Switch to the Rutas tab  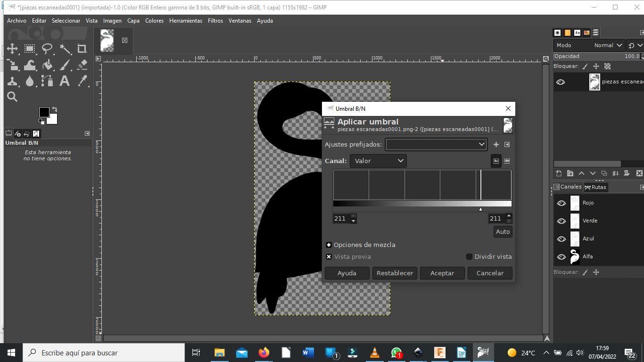(595, 187)
